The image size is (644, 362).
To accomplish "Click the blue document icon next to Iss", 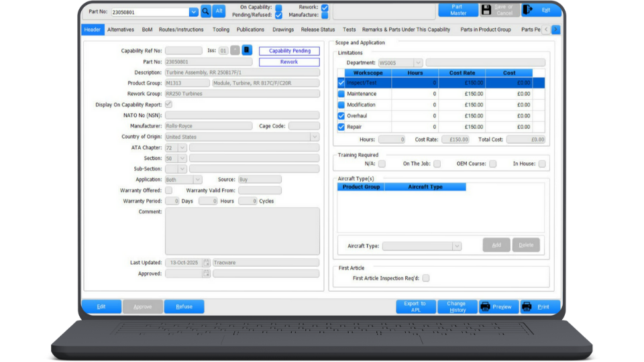I will pos(247,50).
